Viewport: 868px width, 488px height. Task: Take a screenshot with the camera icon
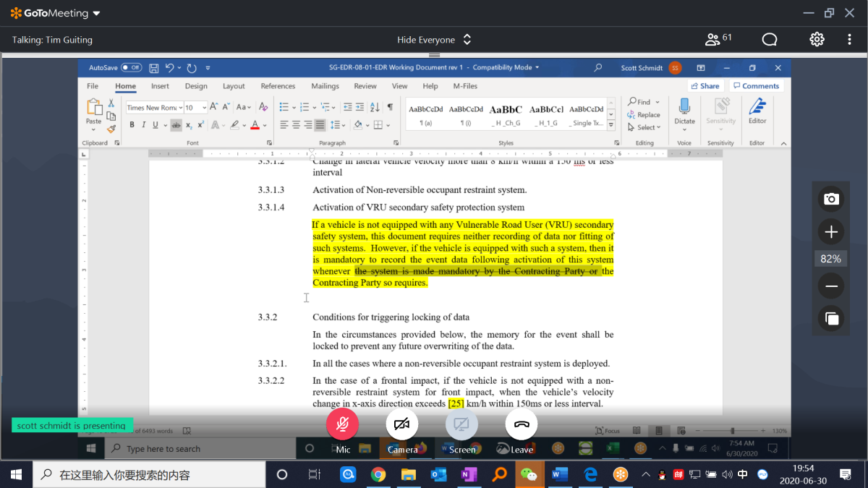tap(831, 199)
